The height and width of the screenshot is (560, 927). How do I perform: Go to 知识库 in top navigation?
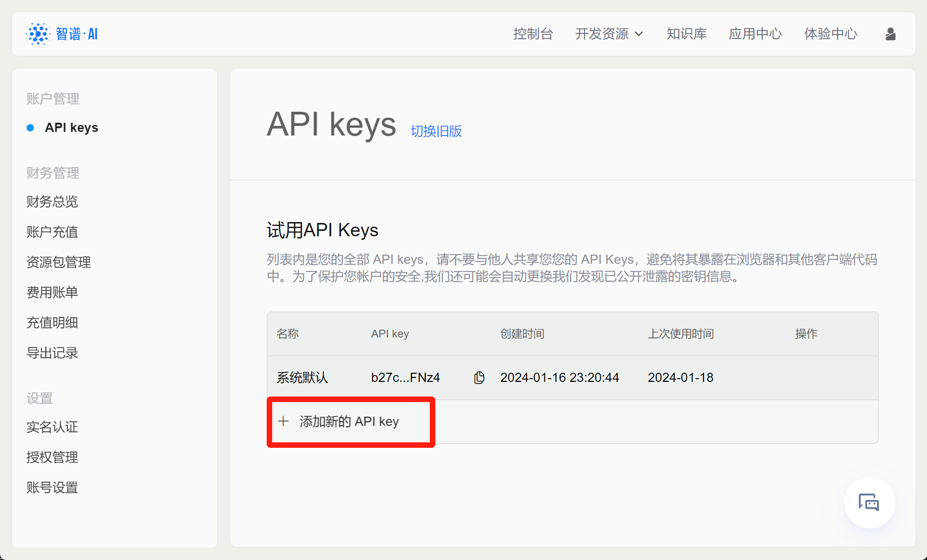click(686, 34)
